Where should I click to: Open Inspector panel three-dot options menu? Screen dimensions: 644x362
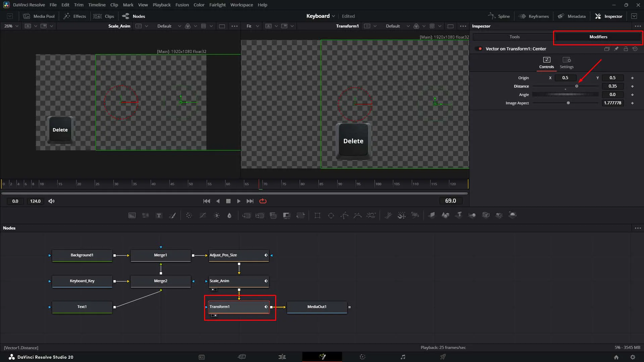[x=638, y=26]
